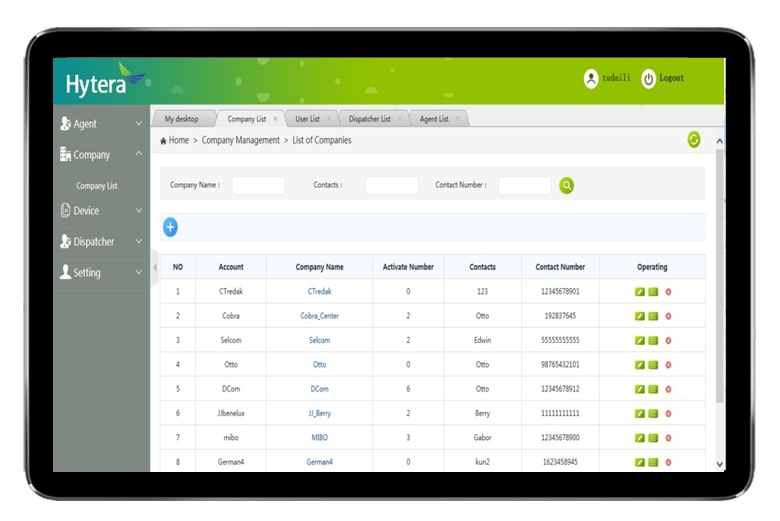The width and height of the screenshot is (780, 521).
Task: Expand the Agent sidebar menu
Action: (x=100, y=124)
